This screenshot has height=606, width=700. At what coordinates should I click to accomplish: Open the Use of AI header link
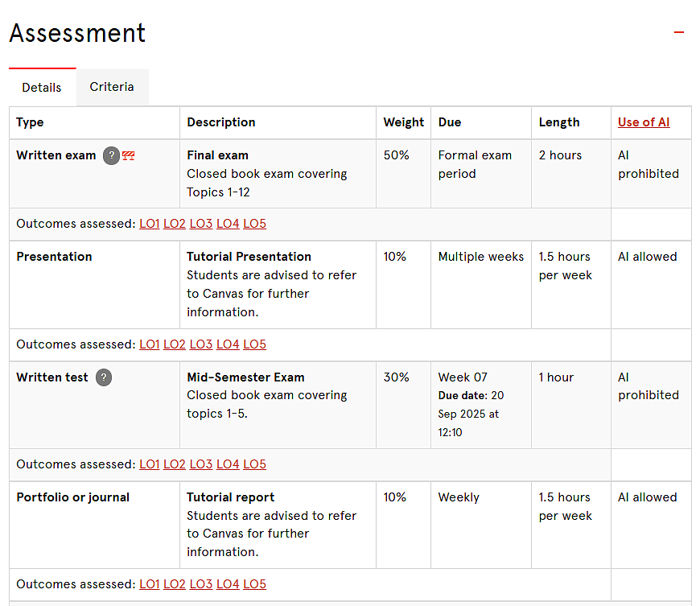(644, 122)
